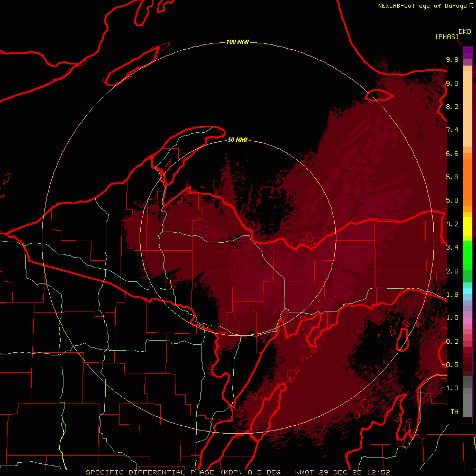Click the purple top segment of the color bar

(x=467, y=53)
